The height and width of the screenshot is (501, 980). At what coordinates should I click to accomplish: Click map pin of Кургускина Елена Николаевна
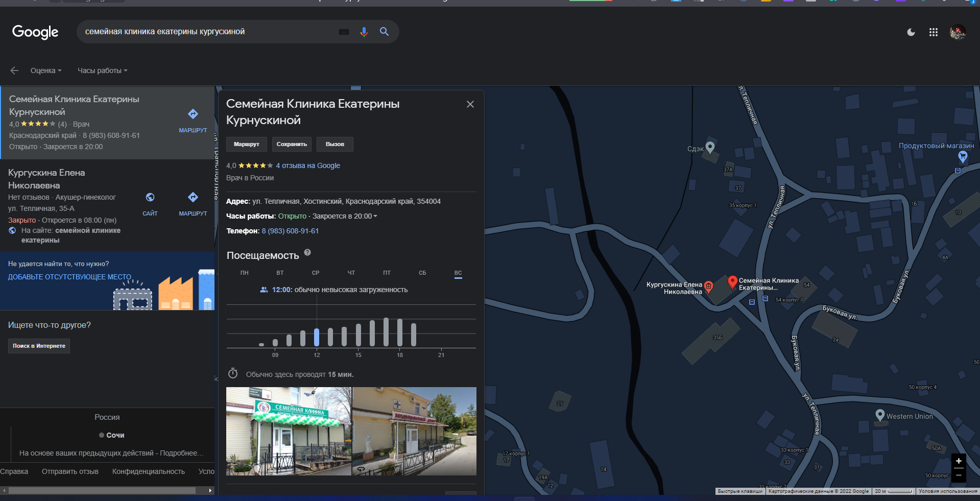pyautogui.click(x=708, y=287)
